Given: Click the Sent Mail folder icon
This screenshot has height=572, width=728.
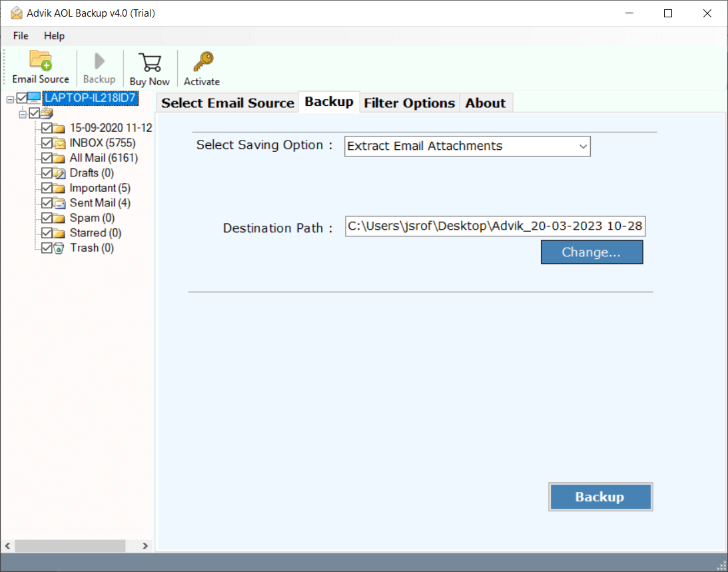Looking at the screenshot, I should (59, 203).
